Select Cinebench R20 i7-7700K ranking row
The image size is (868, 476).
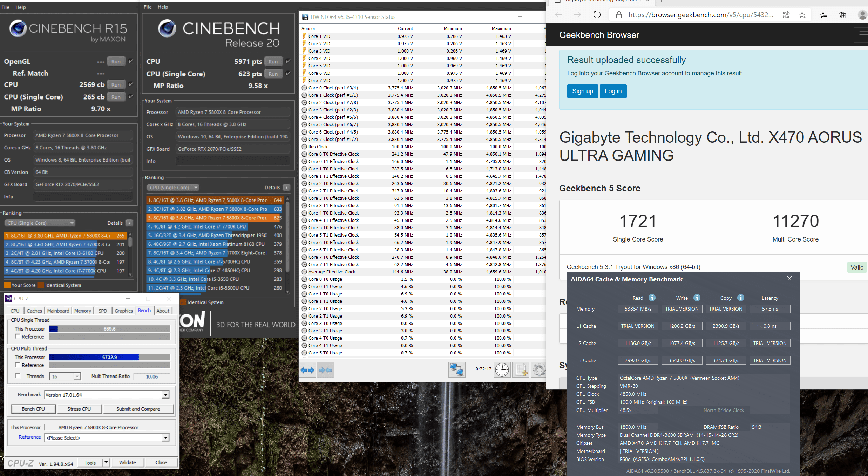pos(215,226)
